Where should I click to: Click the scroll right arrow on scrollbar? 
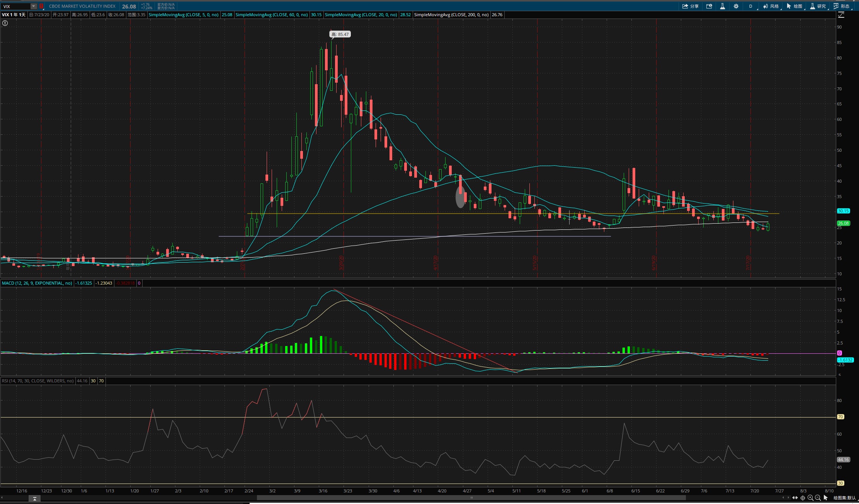point(788,498)
